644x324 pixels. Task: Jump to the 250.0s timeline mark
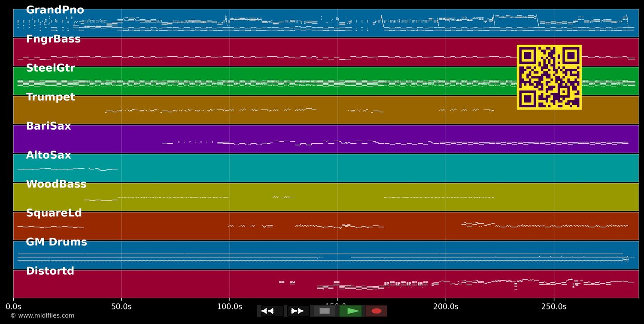[554, 307]
